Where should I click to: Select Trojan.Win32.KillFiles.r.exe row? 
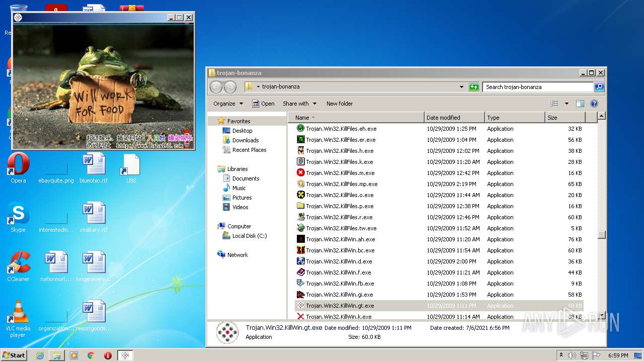point(439,217)
